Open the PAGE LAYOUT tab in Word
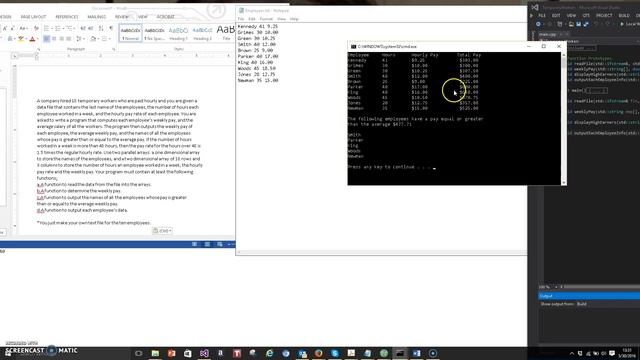Image resolution: width=640 pixels, height=360 pixels. [x=33, y=17]
